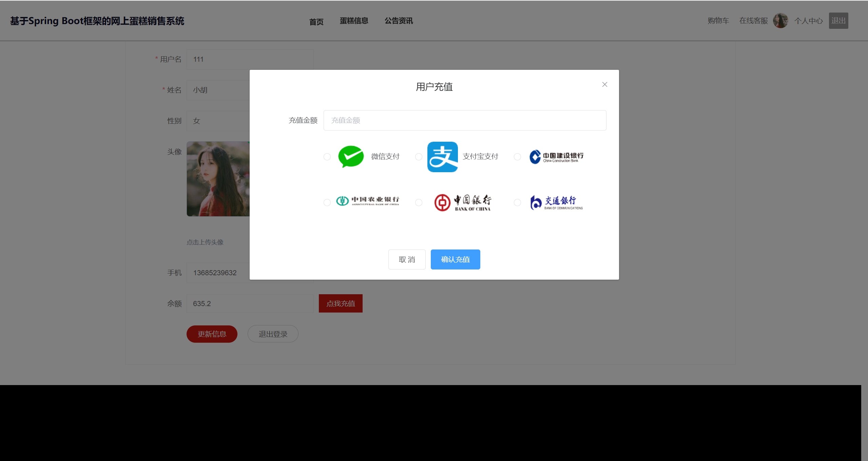868x461 pixels.
Task: Go to 购物车 in the header
Action: (x=718, y=21)
